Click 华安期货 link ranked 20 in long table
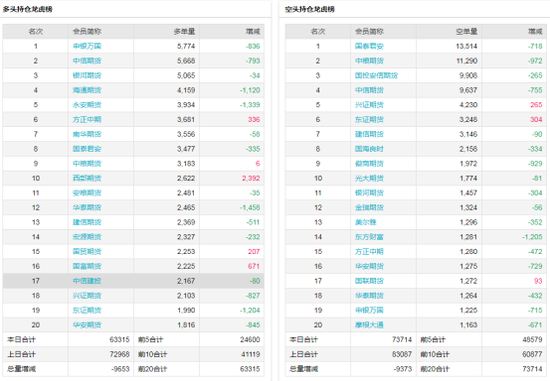Viewport: 550px width, 381px height. click(87, 325)
